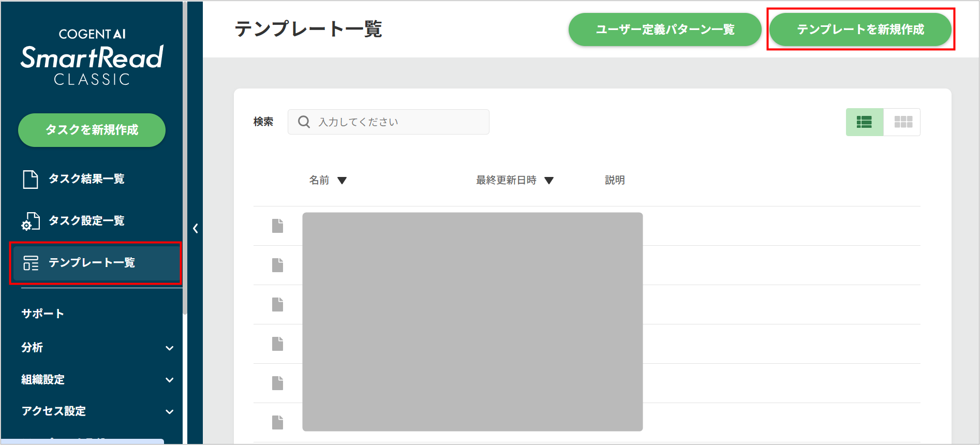Switch to grid view
This screenshot has height=445, width=980.
[x=903, y=122]
